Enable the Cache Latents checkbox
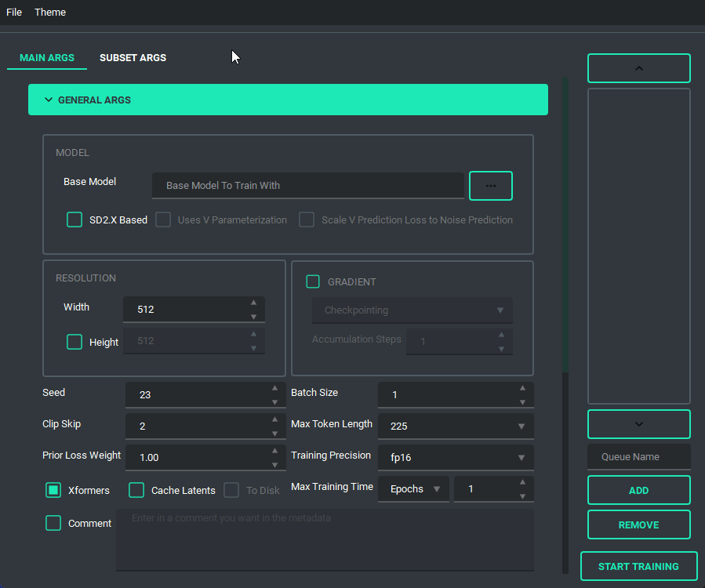 coord(136,490)
